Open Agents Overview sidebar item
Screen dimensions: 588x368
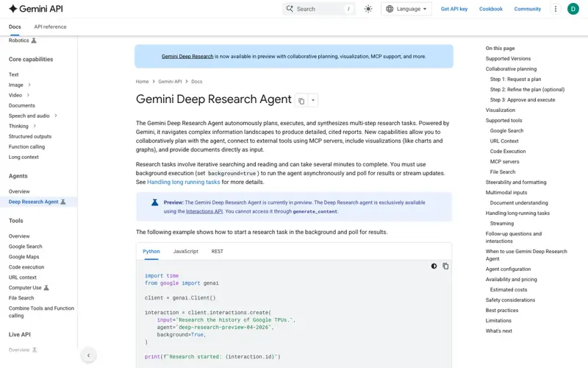coord(19,191)
